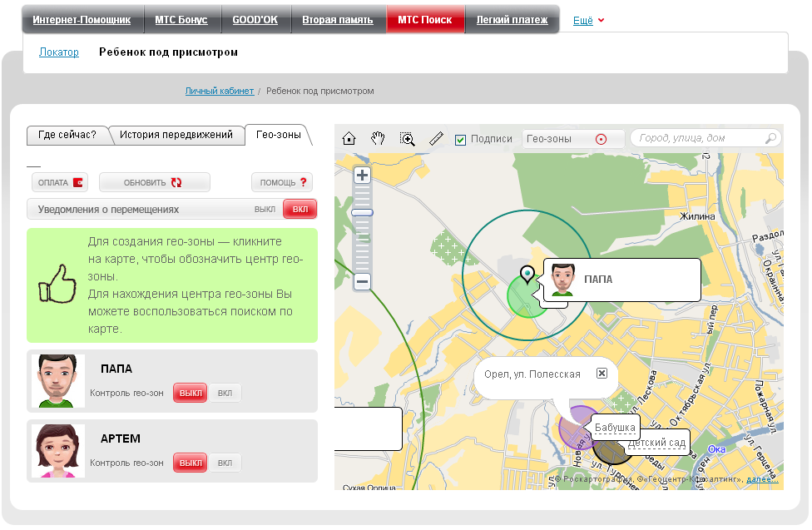This screenshot has height=530, width=812.
Task: Click the ОБНОВИТЬ refresh button
Action: click(x=154, y=182)
